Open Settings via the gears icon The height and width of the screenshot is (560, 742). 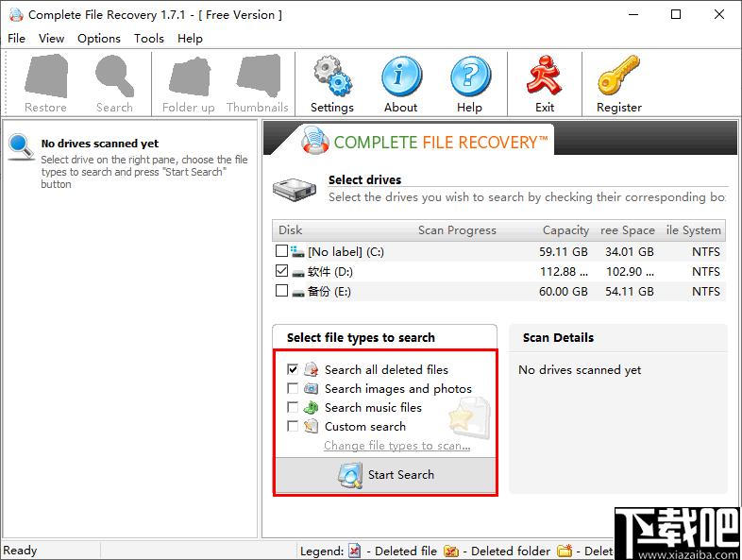point(332,76)
